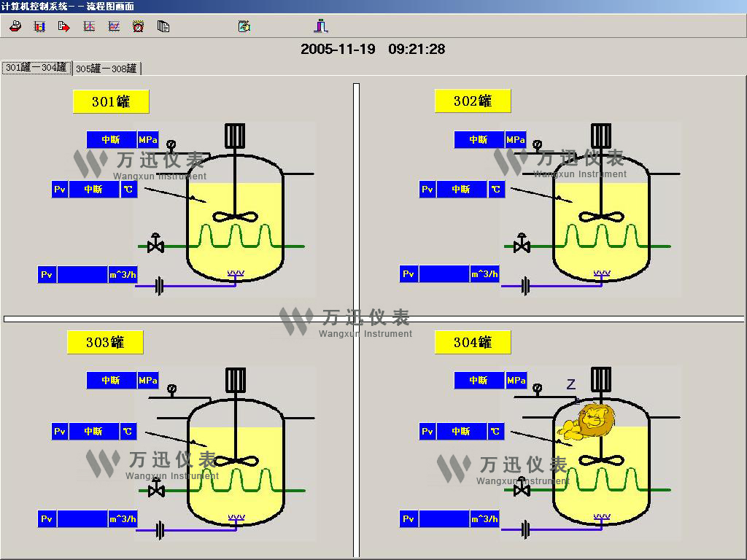747x560 pixels.
Task: Open the alarm clock icon
Action: coord(139,27)
